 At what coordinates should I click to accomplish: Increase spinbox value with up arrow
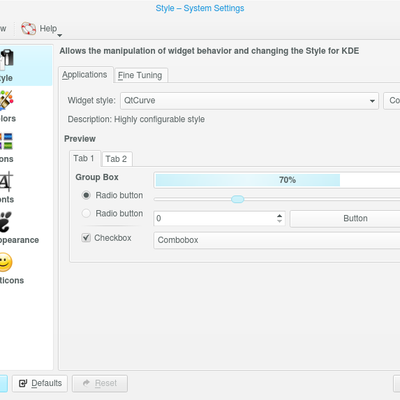[x=279, y=215]
